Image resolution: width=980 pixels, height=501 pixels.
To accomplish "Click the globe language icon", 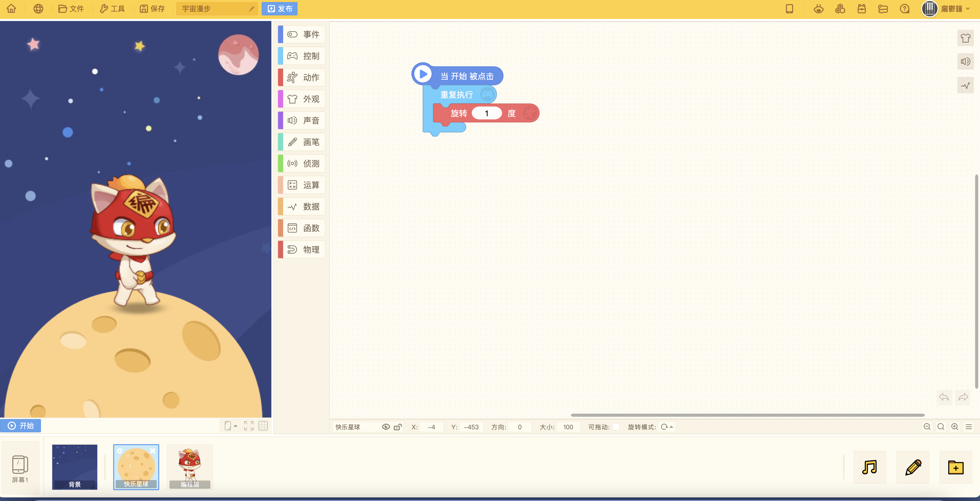I will [38, 8].
